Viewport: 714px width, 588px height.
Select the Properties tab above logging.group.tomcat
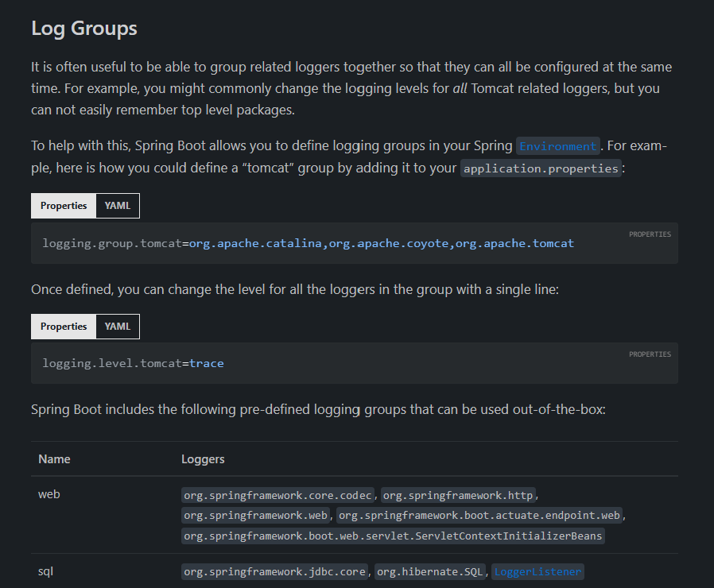[x=64, y=206]
